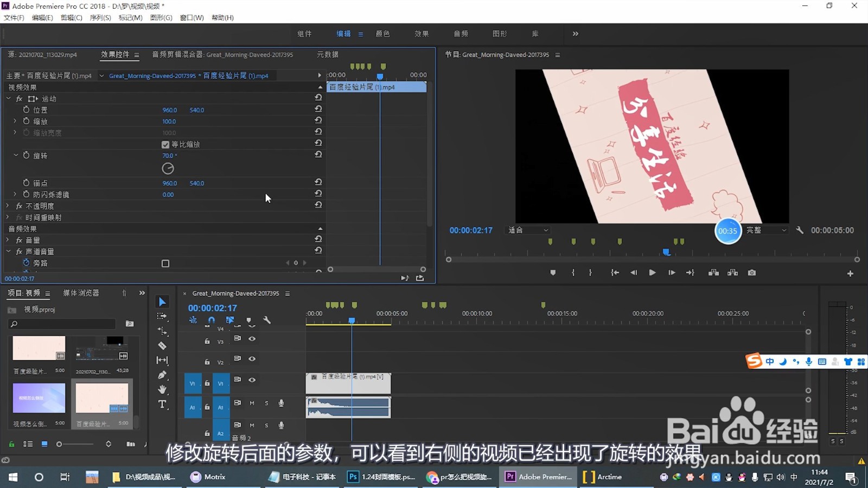The image size is (868, 488).
Task: Click the Program monitor playhead marker
Action: click(666, 252)
